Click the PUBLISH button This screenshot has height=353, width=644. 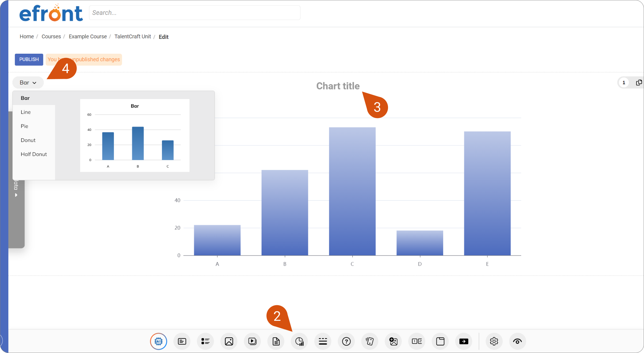(x=29, y=59)
